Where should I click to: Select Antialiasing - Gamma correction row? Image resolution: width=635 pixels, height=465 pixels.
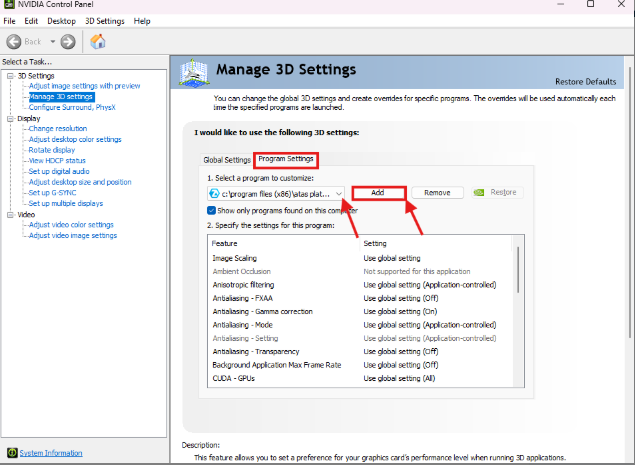point(360,311)
